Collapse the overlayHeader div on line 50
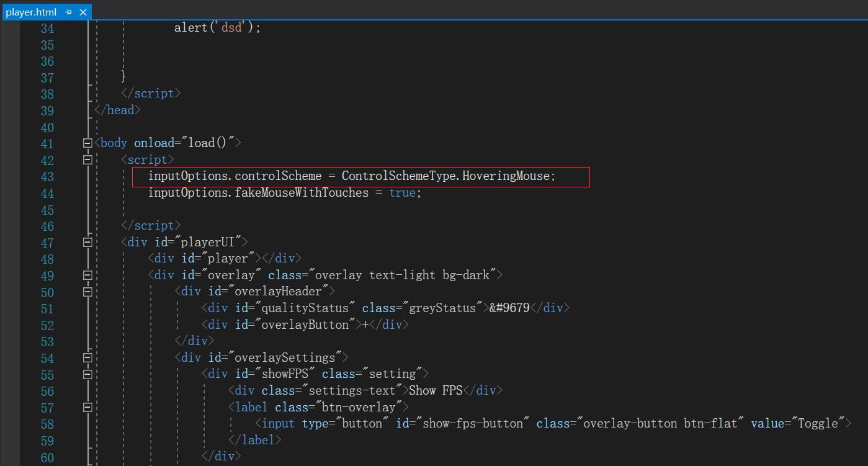Image resolution: width=868 pixels, height=466 pixels. [87, 292]
